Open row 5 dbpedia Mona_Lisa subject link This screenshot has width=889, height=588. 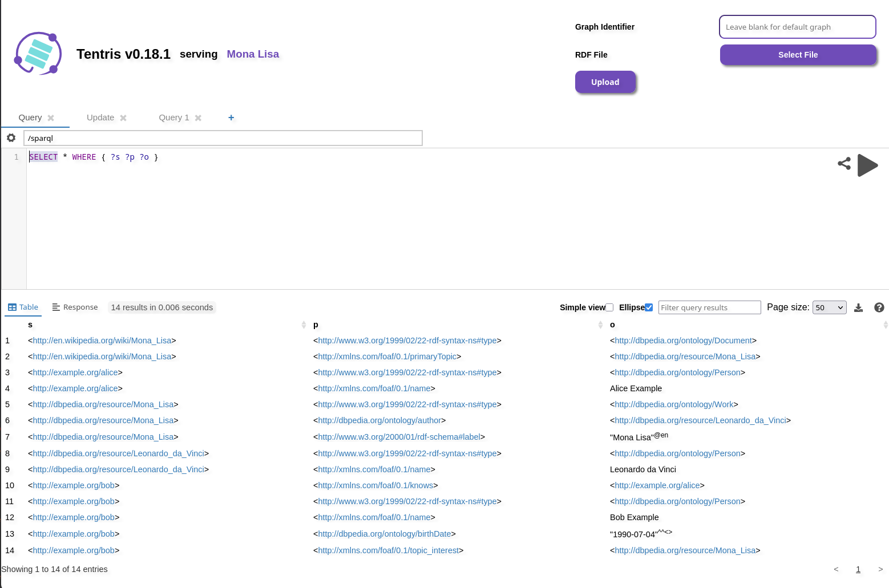(x=103, y=404)
